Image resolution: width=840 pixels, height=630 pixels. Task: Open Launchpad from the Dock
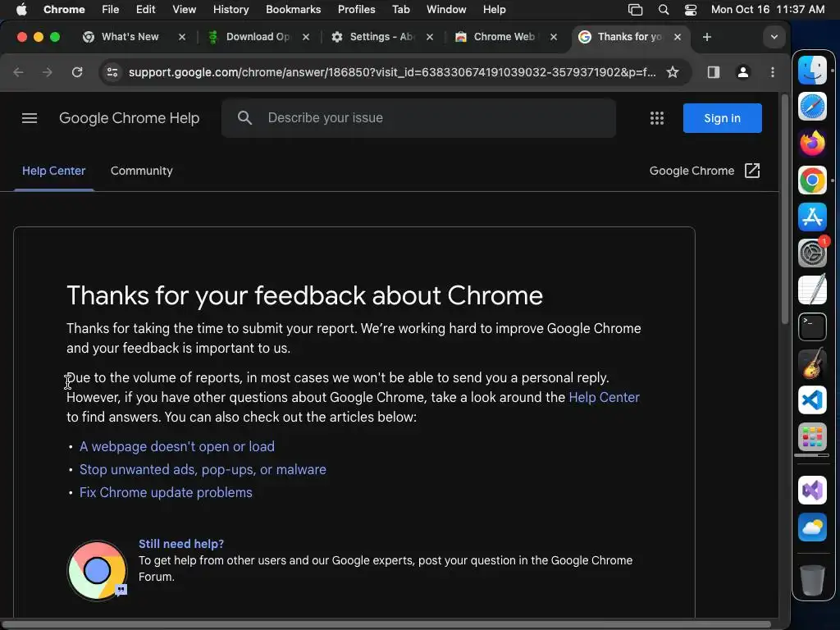coord(812,436)
